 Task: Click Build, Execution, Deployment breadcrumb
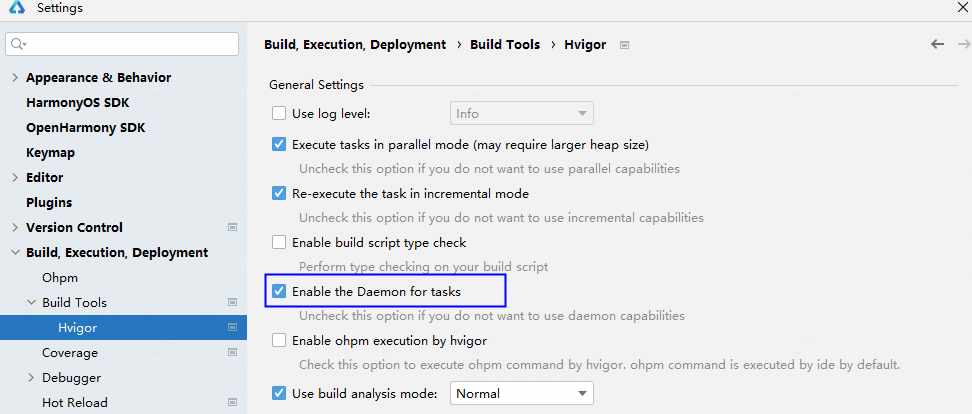[x=354, y=45]
